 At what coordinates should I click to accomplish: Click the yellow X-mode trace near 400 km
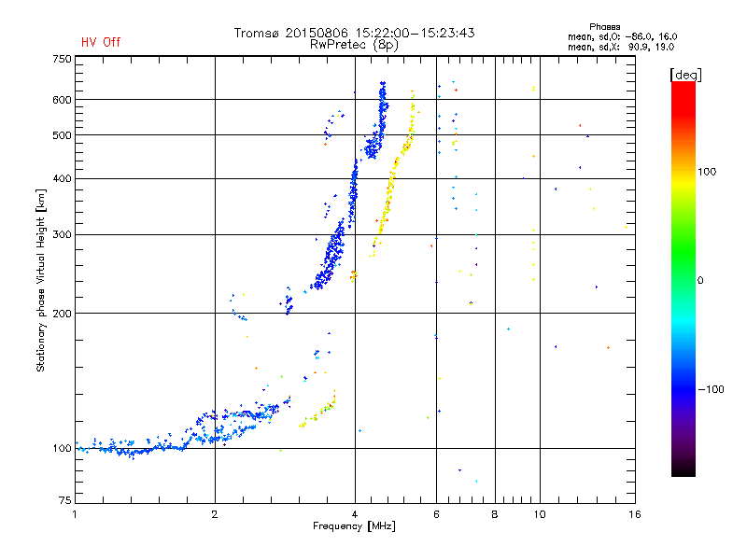[391, 180]
